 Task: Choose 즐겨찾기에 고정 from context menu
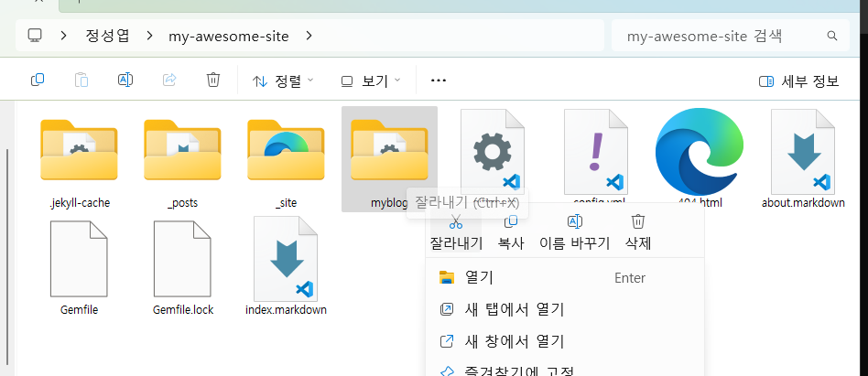(x=565, y=370)
